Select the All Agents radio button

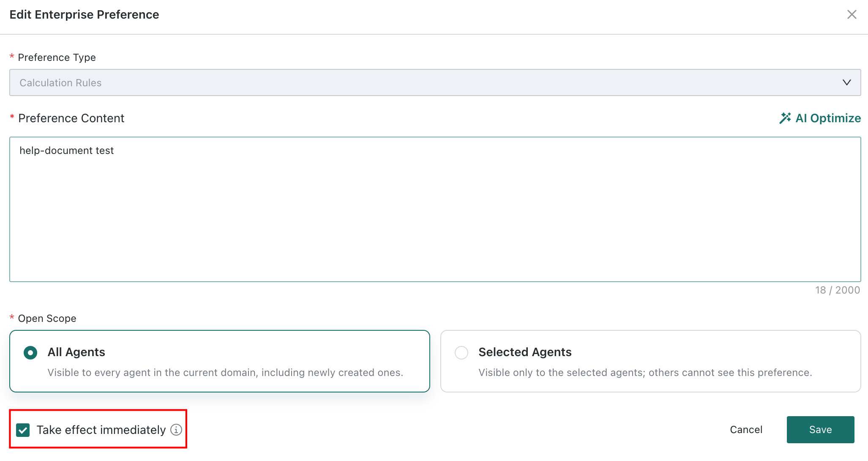30,352
